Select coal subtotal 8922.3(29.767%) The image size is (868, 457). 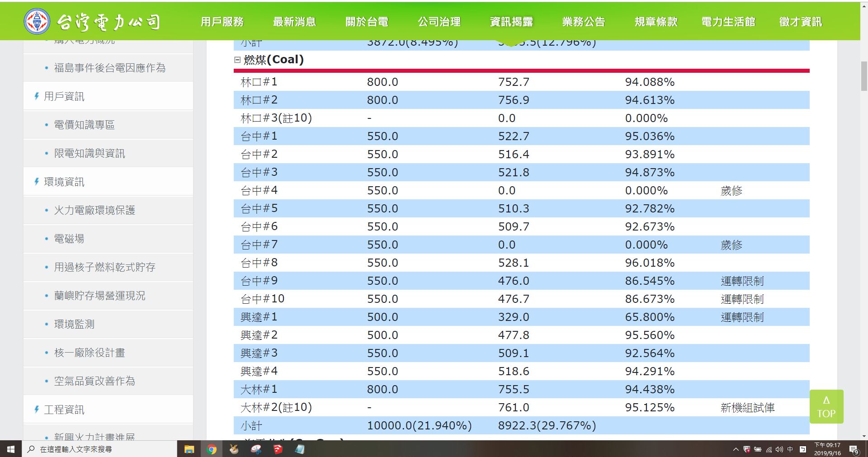[x=547, y=425]
